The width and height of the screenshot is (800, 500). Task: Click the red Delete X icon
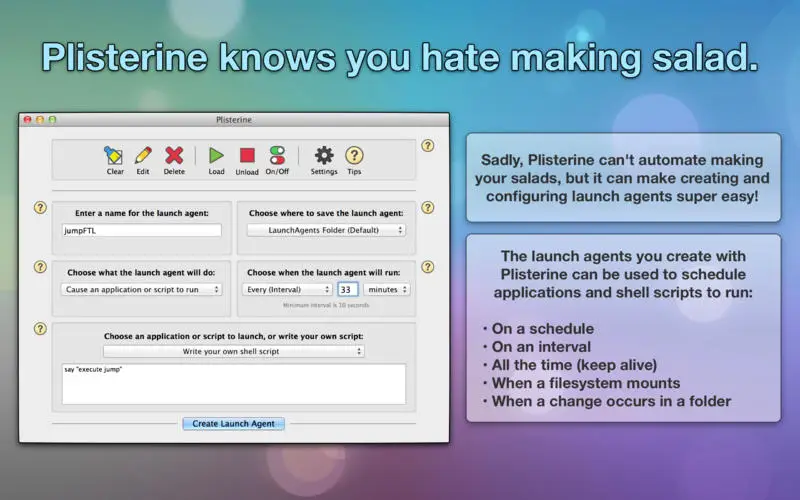[174, 155]
